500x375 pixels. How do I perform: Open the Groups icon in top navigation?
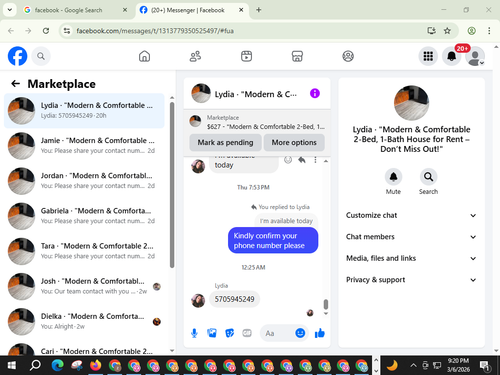click(348, 56)
